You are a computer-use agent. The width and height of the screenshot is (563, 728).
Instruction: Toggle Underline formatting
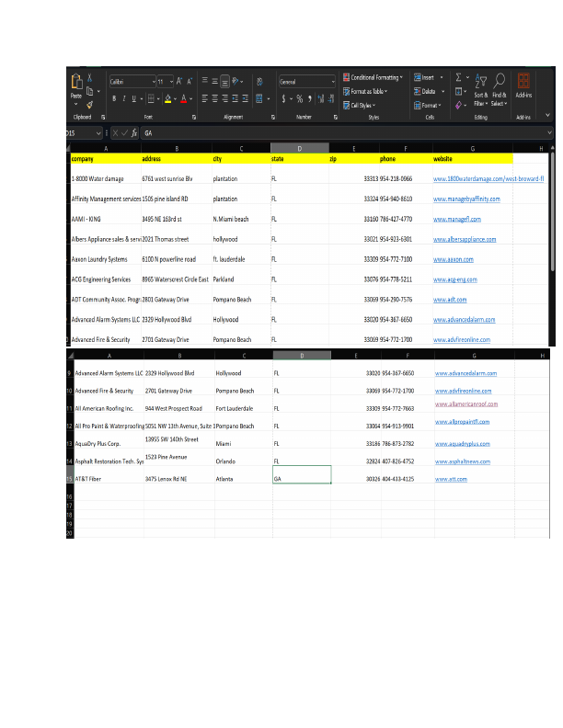pos(133,98)
